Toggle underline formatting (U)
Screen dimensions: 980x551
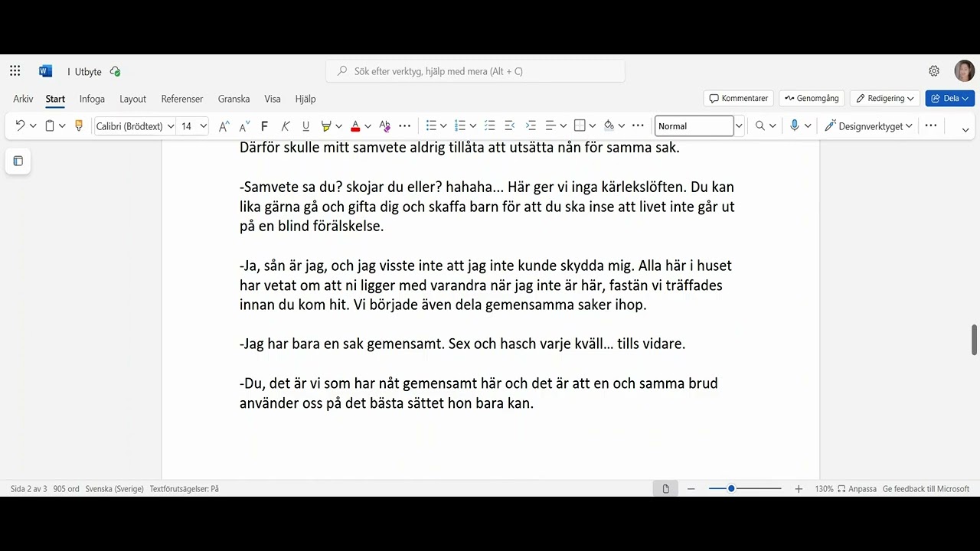(306, 126)
